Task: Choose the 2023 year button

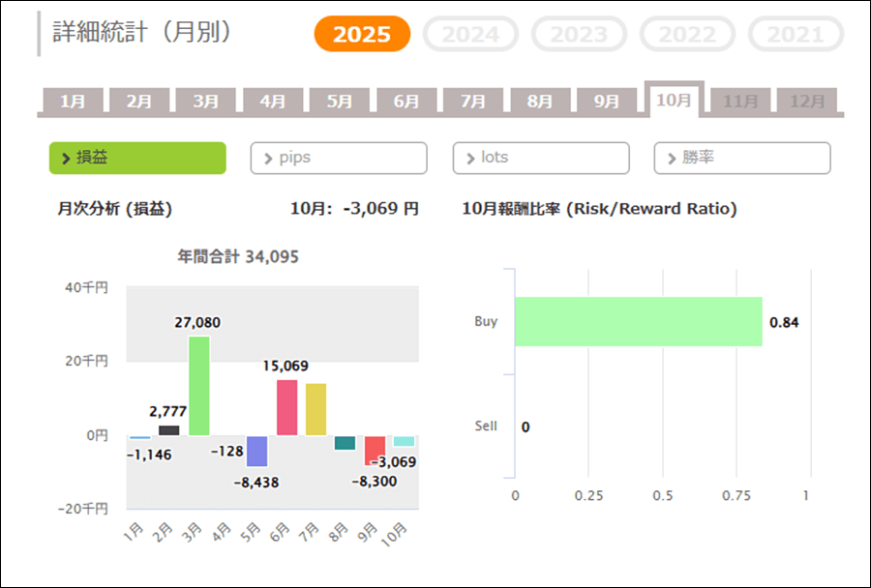Action: (579, 35)
